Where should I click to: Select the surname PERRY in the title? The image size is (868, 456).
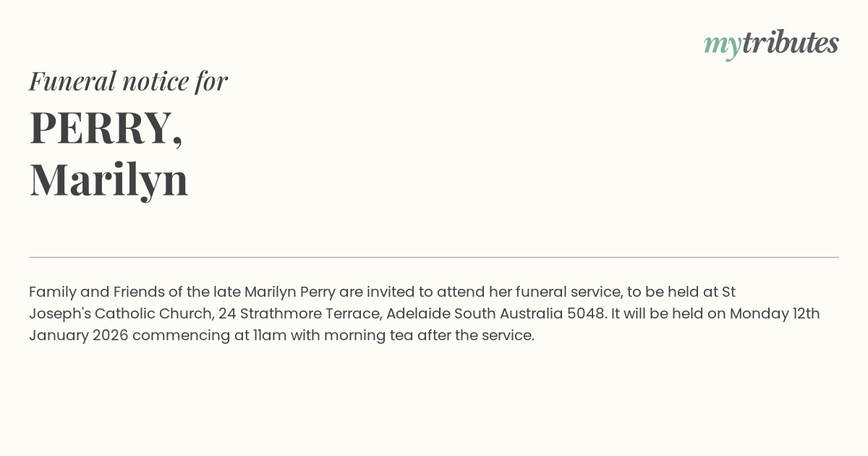coord(101,128)
